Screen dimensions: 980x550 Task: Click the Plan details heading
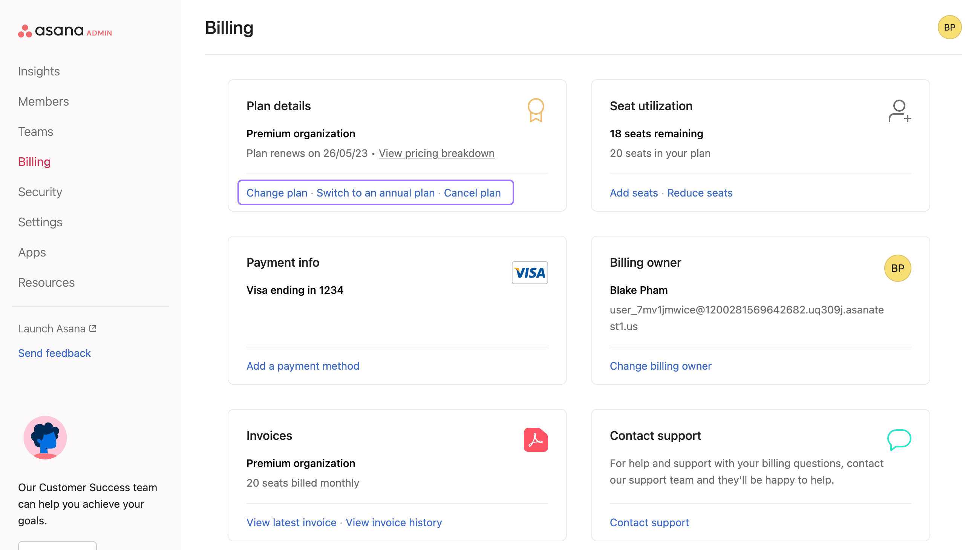pos(279,106)
